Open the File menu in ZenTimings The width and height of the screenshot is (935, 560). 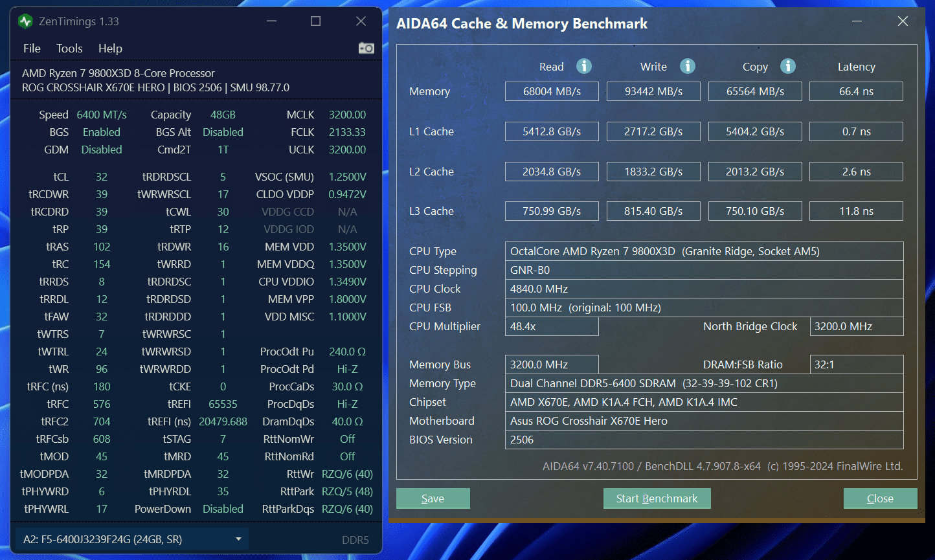32,49
